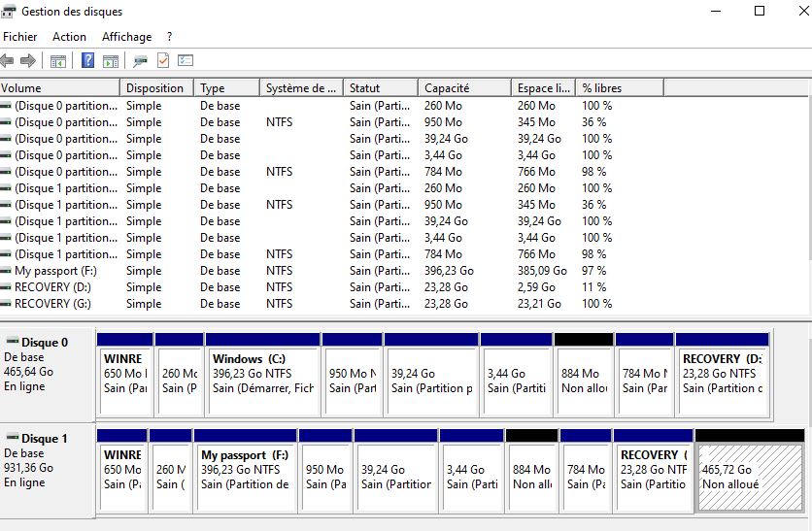Click the 396,23 Go capacity cell
Screen dimensions: 812x531
(449, 271)
